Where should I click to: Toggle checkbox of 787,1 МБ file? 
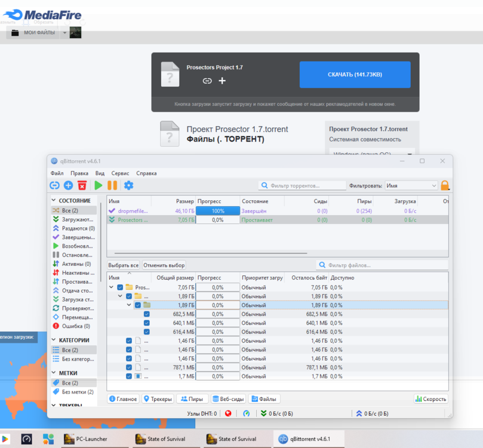[129, 367]
